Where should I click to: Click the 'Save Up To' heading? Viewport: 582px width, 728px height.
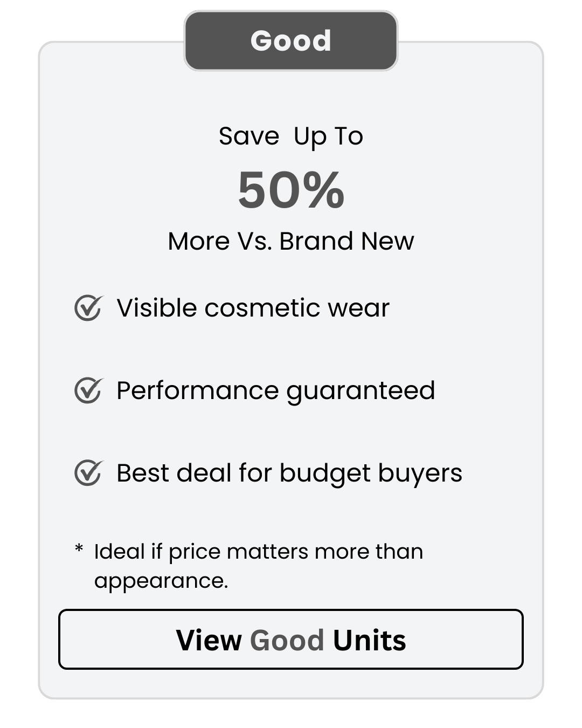click(290, 136)
